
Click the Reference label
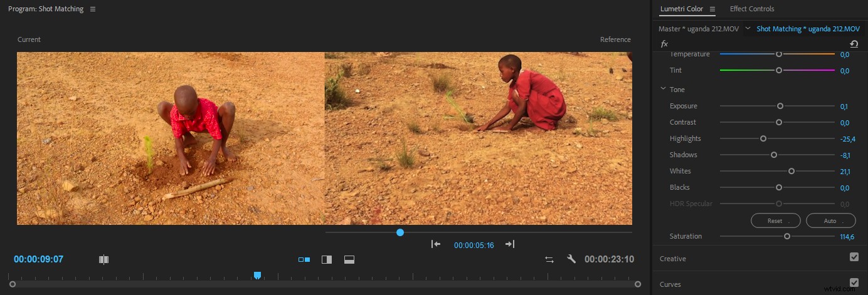(615, 39)
